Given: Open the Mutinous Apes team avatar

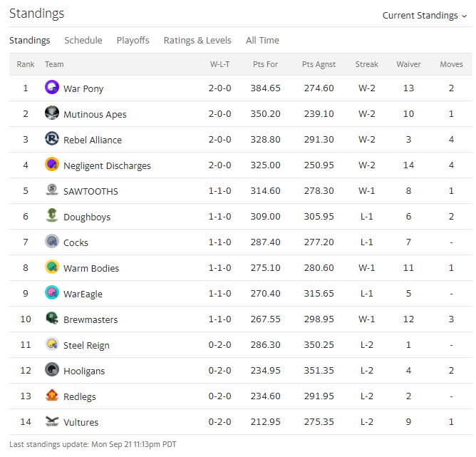Looking at the screenshot, I should [x=52, y=113].
